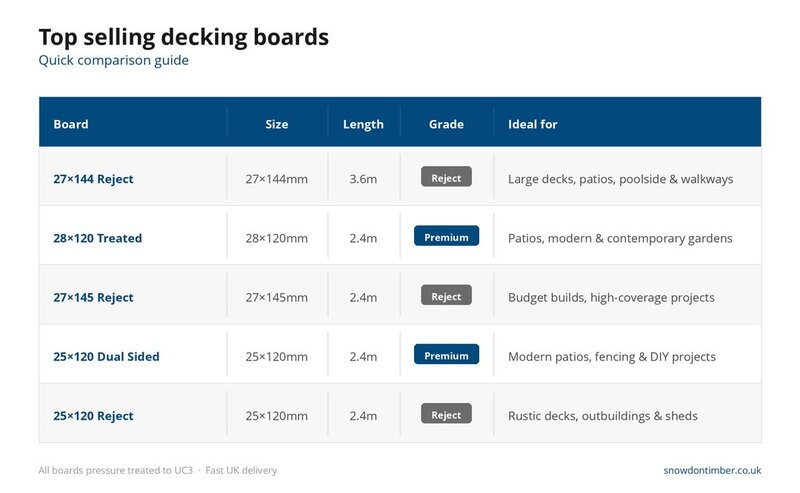This screenshot has height=493, width=800.
Task: Click the 25×120 Dual Sided board name
Action: tap(106, 356)
